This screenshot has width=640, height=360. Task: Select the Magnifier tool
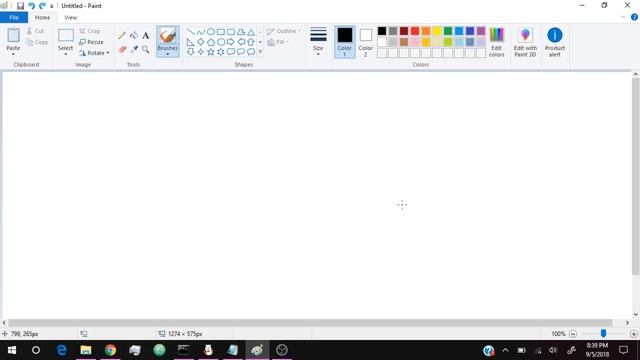coord(146,49)
